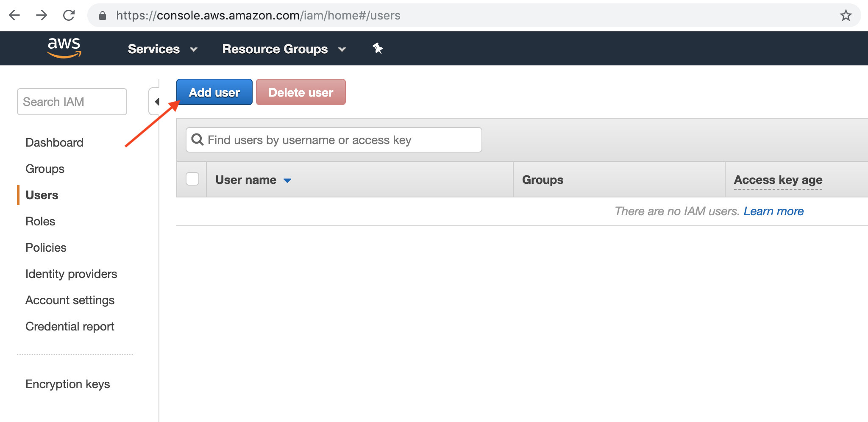Focus the Find users by username field
868x422 pixels.
[x=334, y=140]
